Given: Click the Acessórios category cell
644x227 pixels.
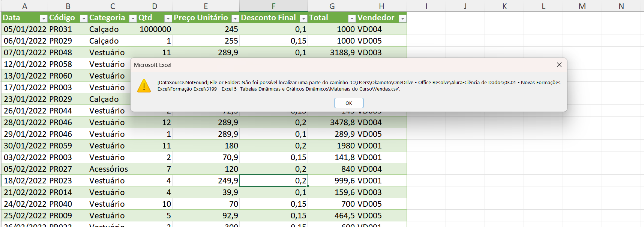Looking at the screenshot, I should 113,169.
